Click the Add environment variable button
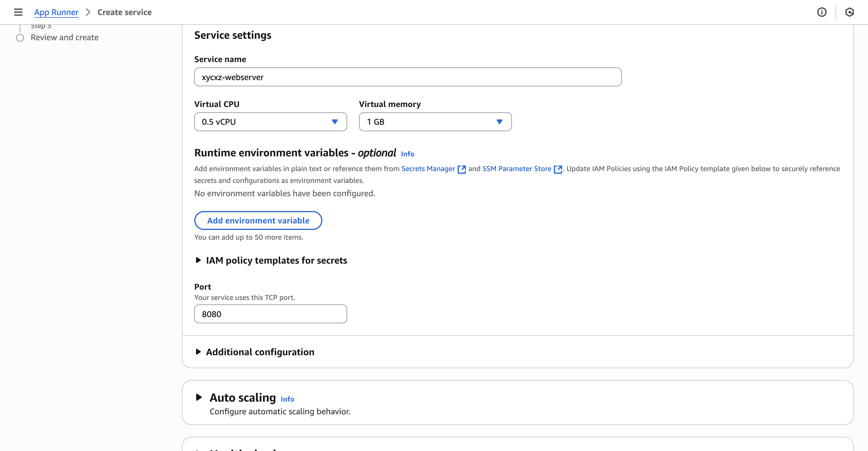Screen dimensions: 868x451 pyautogui.click(x=258, y=220)
